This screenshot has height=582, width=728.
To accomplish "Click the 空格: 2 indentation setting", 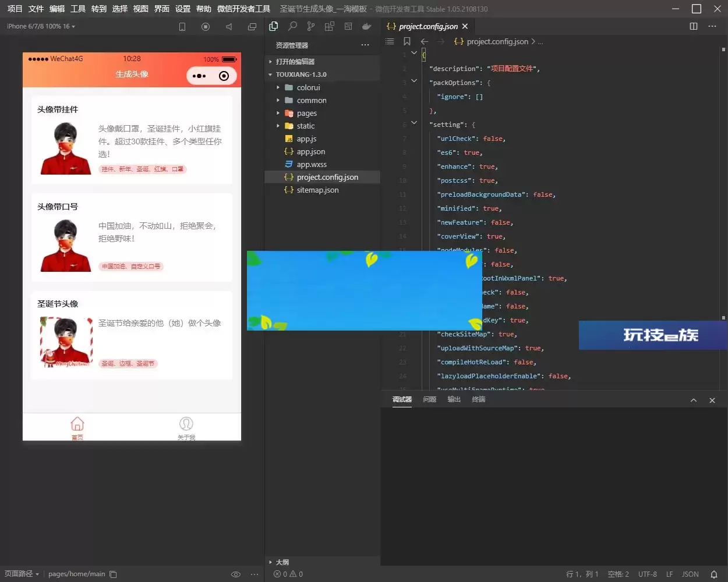I will point(619,574).
